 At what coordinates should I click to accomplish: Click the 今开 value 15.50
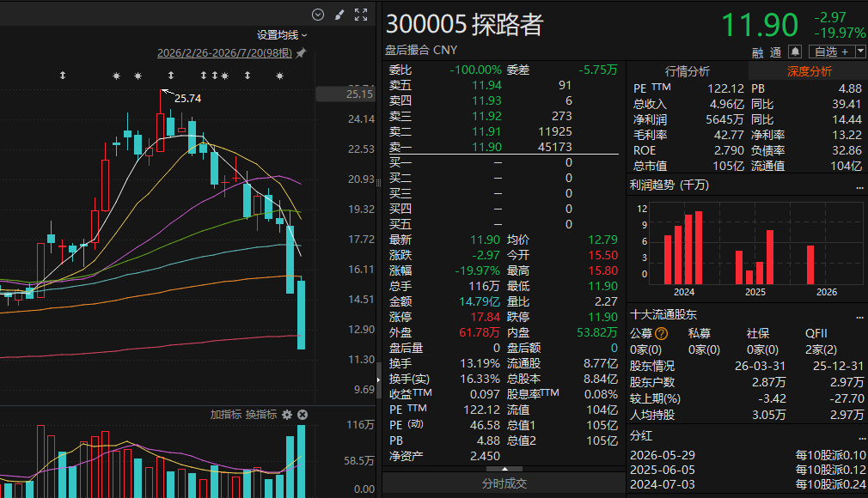pyautogui.click(x=602, y=255)
